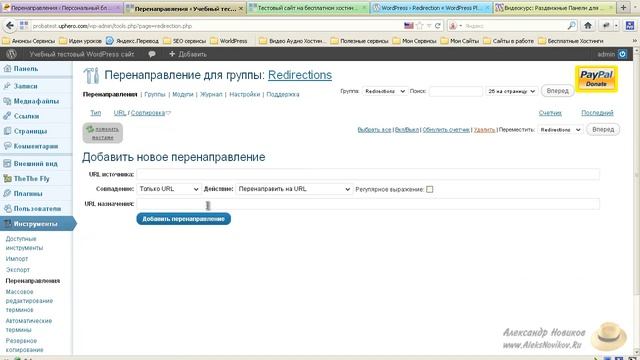Open the Настройки sub-menu link
The image size is (640, 360).
(x=244, y=94)
